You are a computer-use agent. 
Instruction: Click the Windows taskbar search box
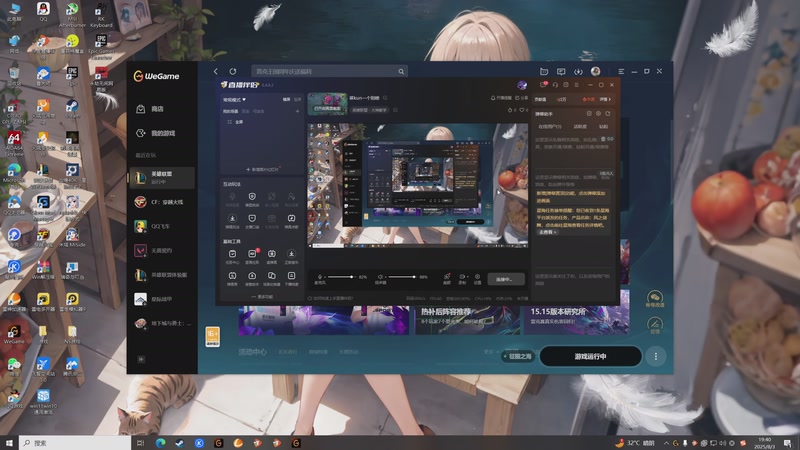[x=75, y=443]
